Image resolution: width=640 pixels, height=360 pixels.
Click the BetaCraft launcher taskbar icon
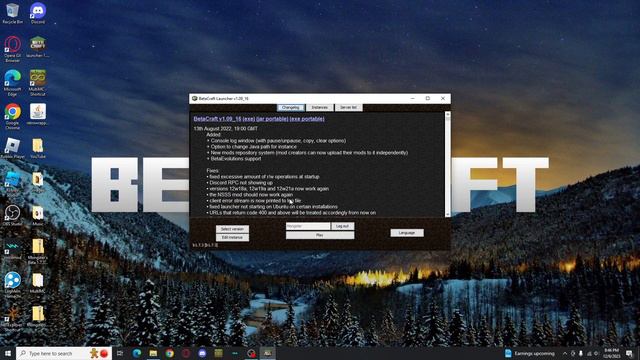[267, 353]
